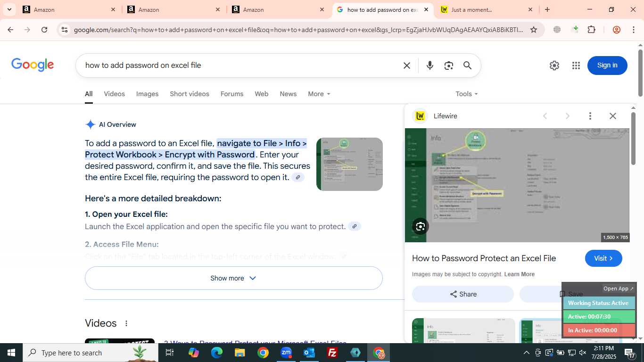
Task: Start voice search with microphone
Action: tap(429, 66)
